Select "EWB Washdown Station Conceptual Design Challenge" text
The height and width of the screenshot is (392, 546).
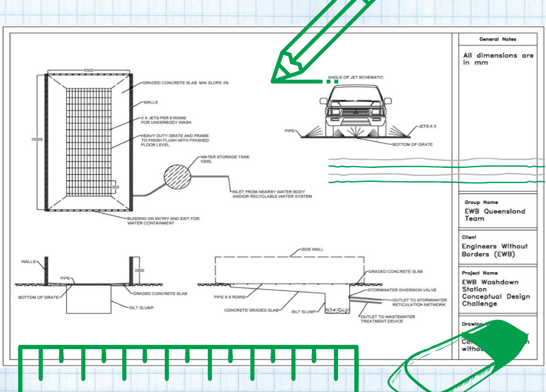496,293
